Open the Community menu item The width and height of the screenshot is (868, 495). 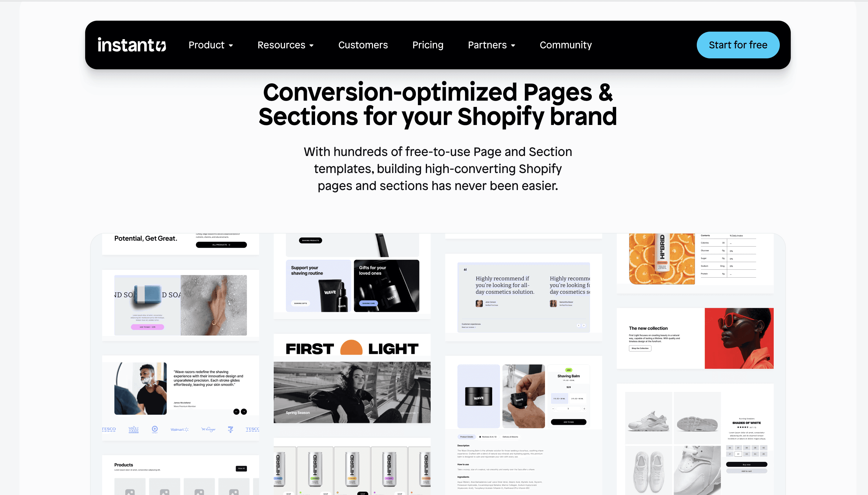tap(565, 45)
